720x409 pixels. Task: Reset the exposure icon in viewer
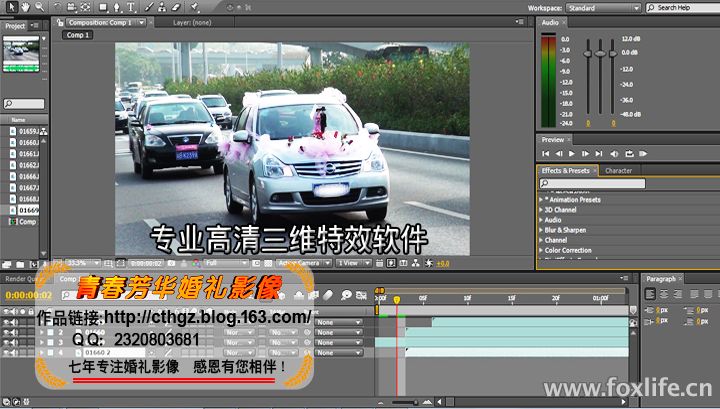pyautogui.click(x=428, y=263)
